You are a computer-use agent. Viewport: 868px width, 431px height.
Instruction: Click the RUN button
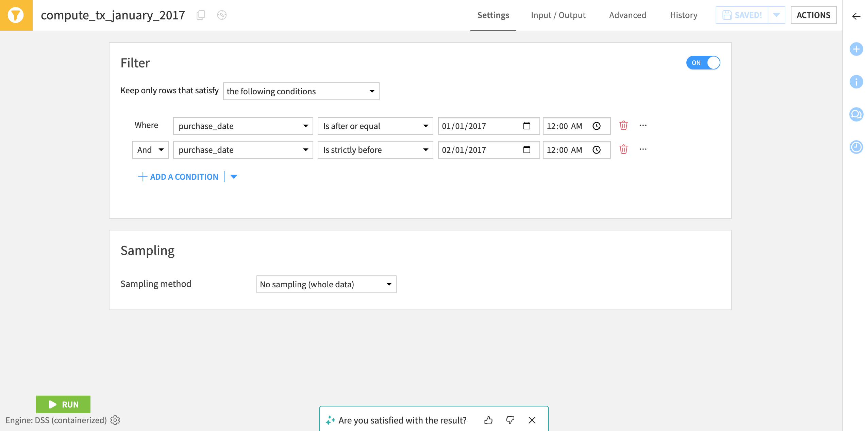pos(63,404)
